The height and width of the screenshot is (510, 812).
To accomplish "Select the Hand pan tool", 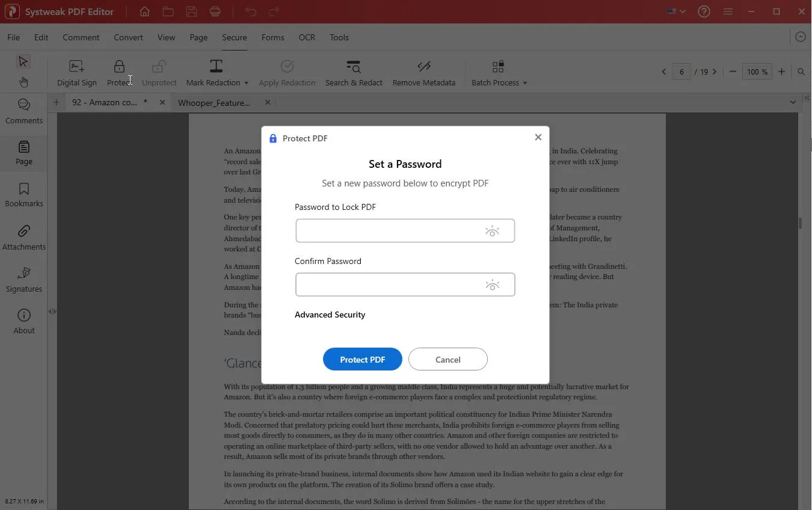I will [23, 82].
